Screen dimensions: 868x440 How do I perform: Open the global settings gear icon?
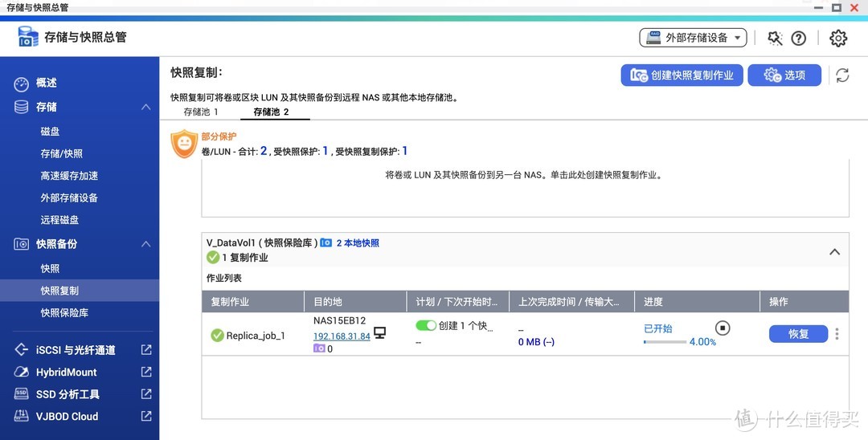(x=838, y=39)
